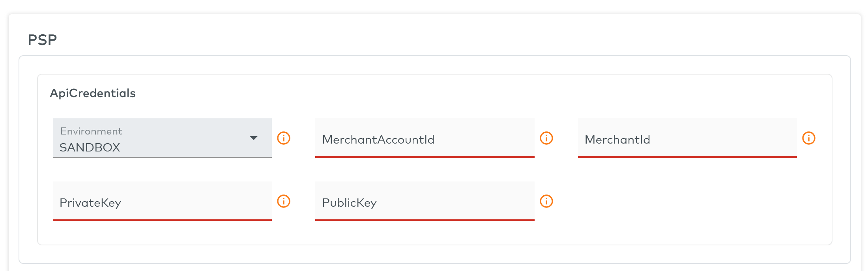Click the ApiCredentials group title
Screen dimensions: 868x271
[x=93, y=93]
